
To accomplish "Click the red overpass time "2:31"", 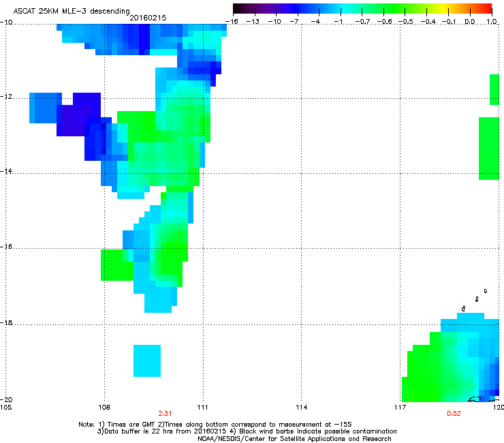I will pyautogui.click(x=165, y=414).
